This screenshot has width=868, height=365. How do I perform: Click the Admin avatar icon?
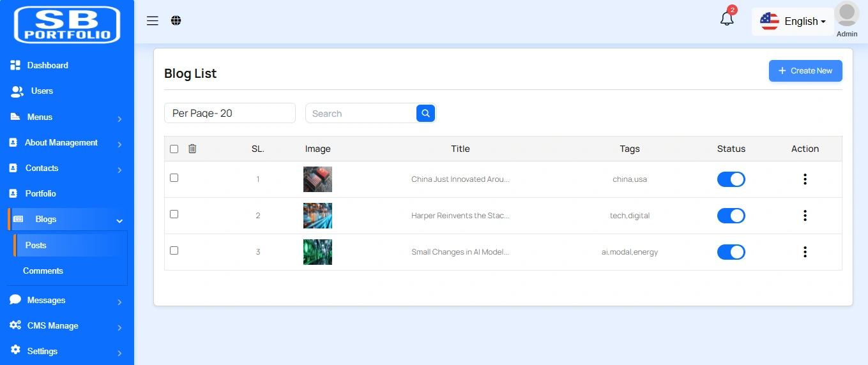click(x=846, y=15)
